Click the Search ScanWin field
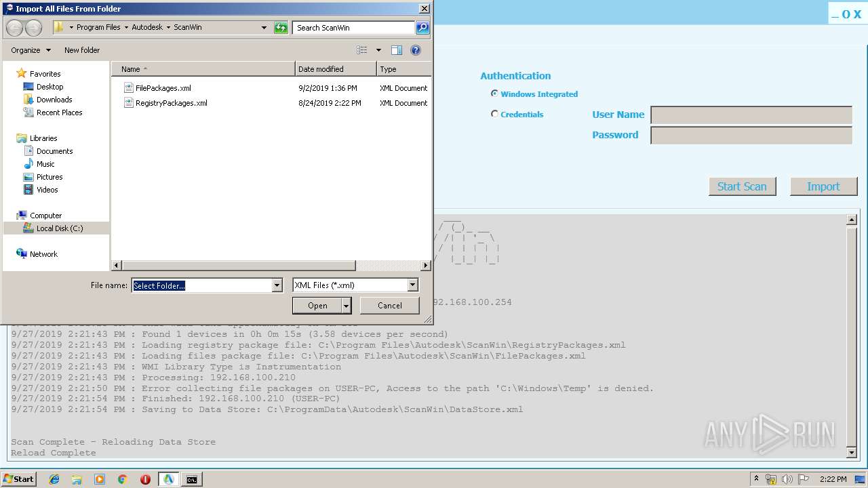868x488 pixels. pyautogui.click(x=354, y=28)
